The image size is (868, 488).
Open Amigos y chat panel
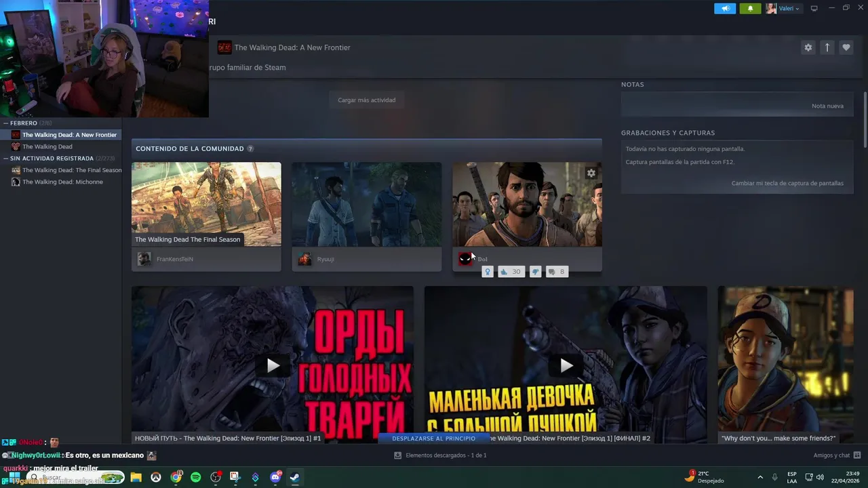tap(837, 455)
